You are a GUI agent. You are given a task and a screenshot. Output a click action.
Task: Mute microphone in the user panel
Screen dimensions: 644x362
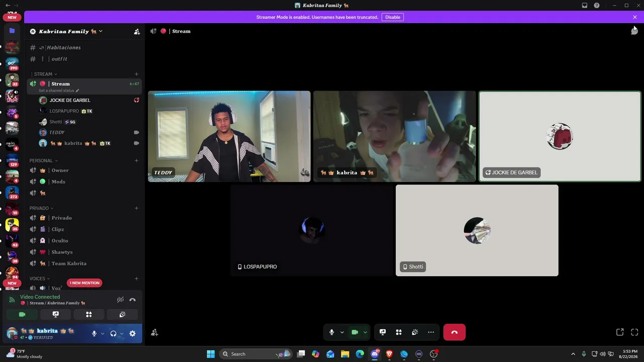point(94,333)
